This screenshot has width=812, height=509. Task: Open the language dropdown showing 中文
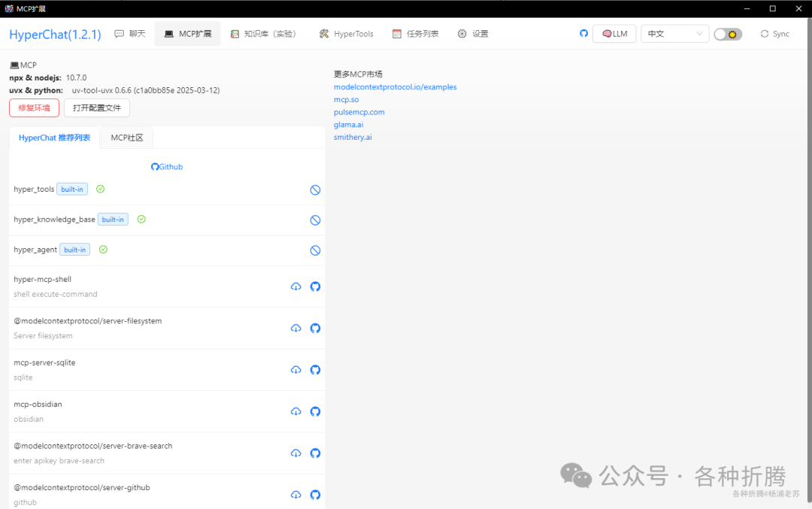coord(674,34)
